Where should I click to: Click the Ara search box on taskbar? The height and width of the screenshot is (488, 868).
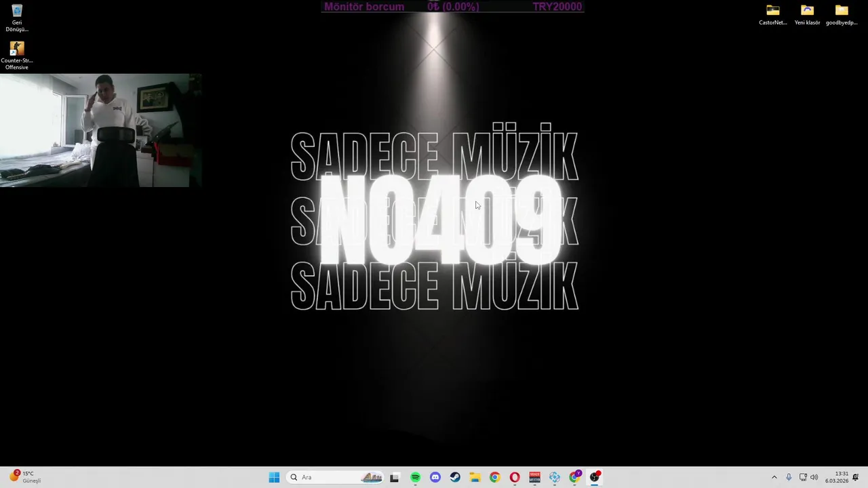(x=336, y=477)
